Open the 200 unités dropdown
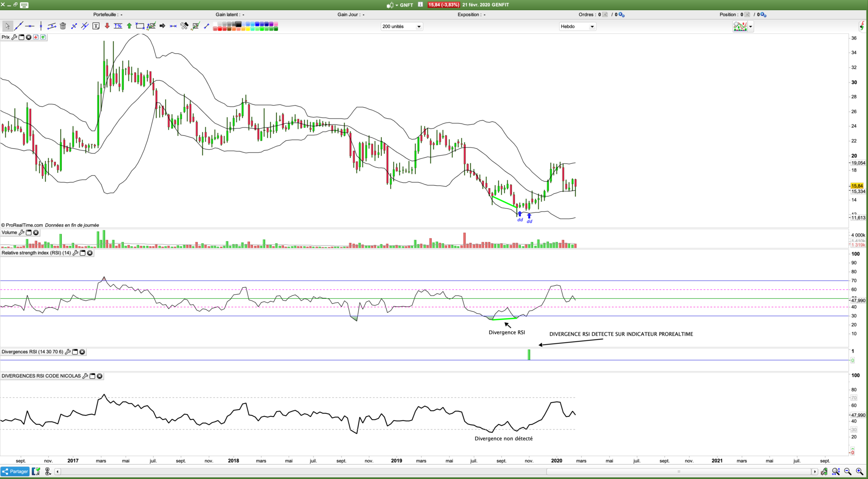The image size is (868, 479). (x=401, y=26)
